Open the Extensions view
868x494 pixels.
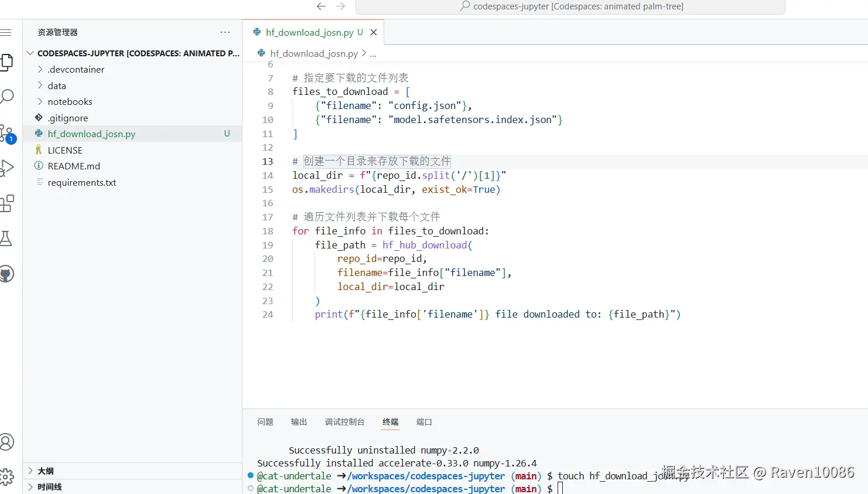tap(6, 203)
